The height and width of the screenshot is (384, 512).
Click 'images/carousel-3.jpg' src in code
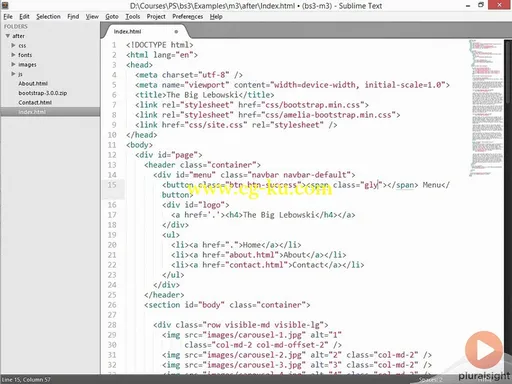[254, 365]
